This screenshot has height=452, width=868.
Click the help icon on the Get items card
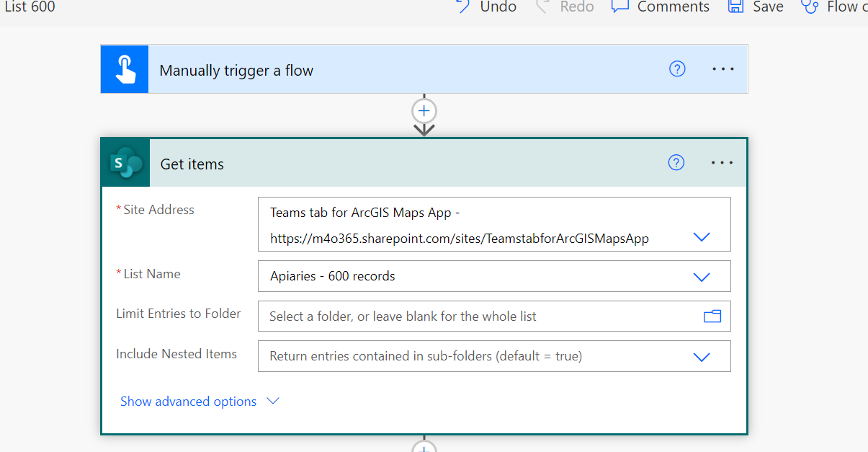pos(676,162)
